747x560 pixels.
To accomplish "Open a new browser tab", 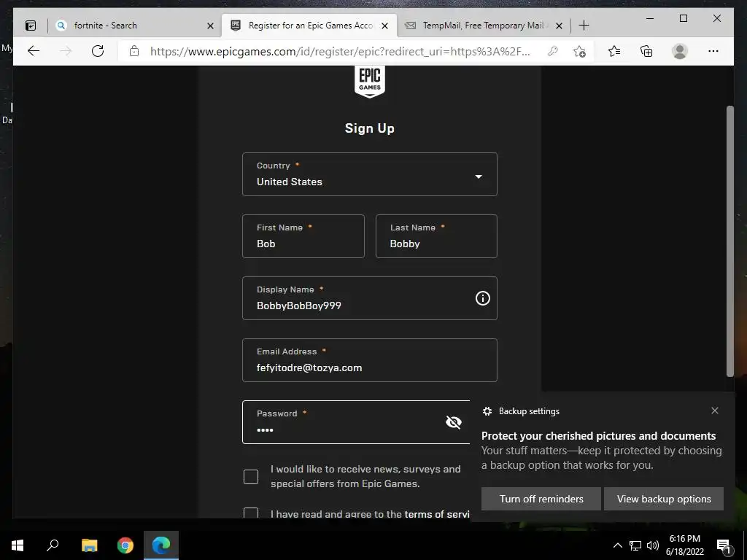I will click(584, 26).
